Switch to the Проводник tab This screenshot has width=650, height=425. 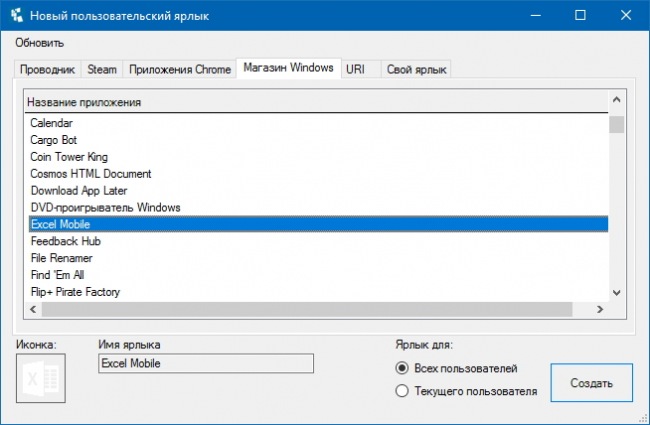pyautogui.click(x=47, y=69)
